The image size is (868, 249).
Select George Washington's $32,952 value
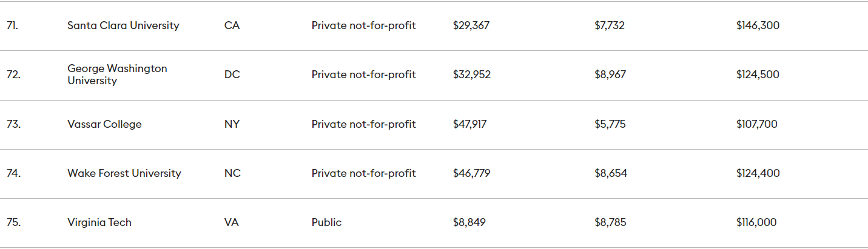471,75
